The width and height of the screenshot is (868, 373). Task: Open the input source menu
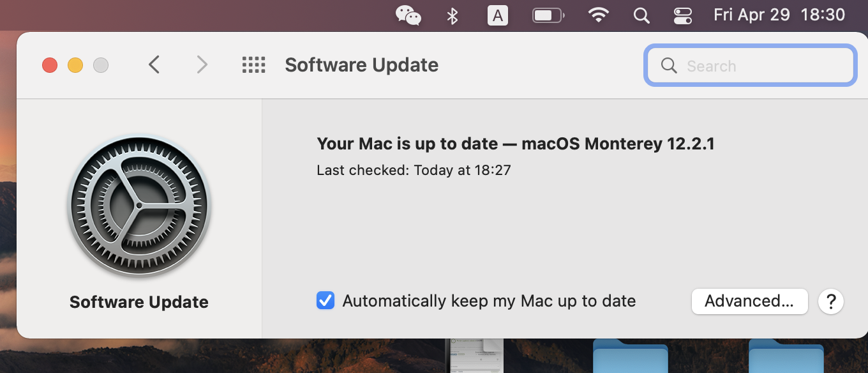(497, 15)
